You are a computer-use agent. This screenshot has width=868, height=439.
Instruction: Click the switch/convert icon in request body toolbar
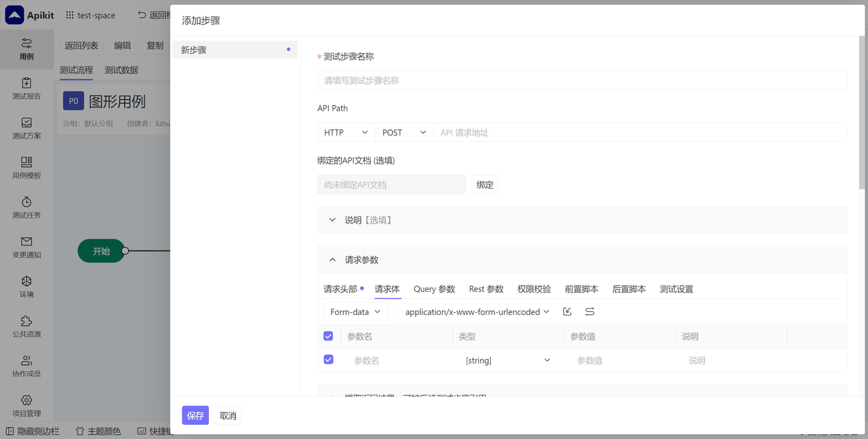(590, 311)
